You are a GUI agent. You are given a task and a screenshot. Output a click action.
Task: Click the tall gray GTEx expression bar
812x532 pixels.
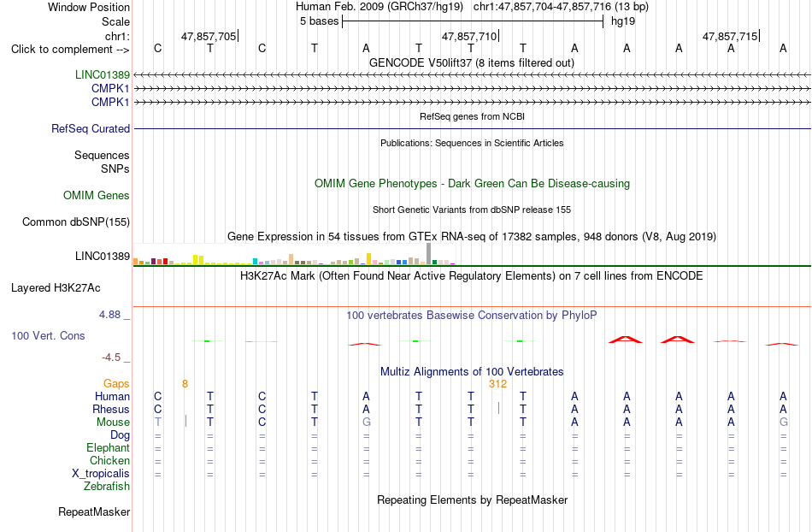click(x=429, y=254)
